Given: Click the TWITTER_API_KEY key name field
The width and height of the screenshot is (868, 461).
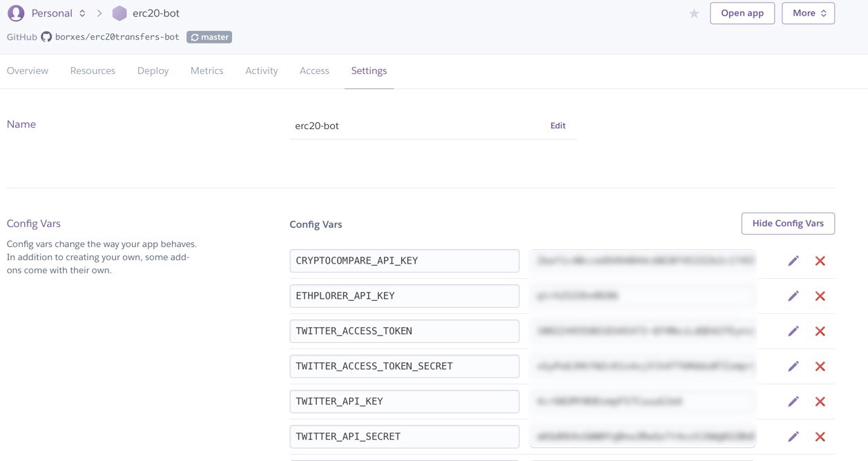Looking at the screenshot, I should point(404,402).
